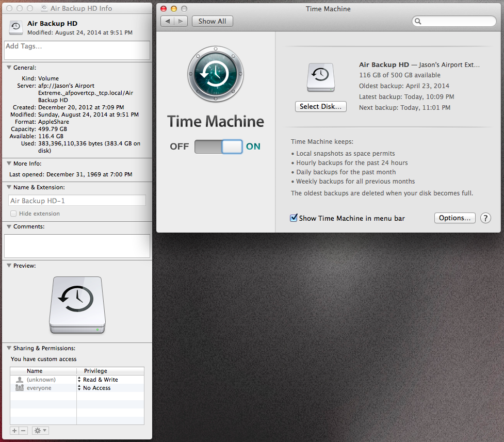This screenshot has height=442, width=504.
Task: Select the (unknown) user row name
Action: 41,380
